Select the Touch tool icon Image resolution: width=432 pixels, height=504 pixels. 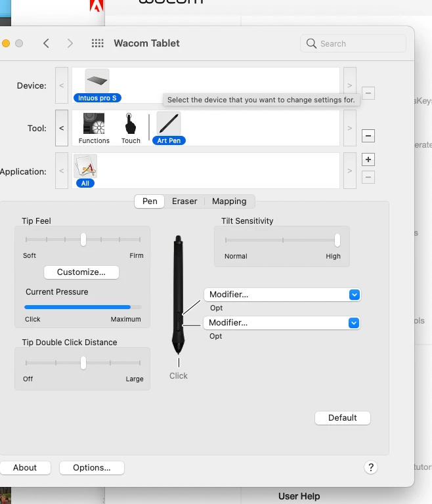(130, 123)
